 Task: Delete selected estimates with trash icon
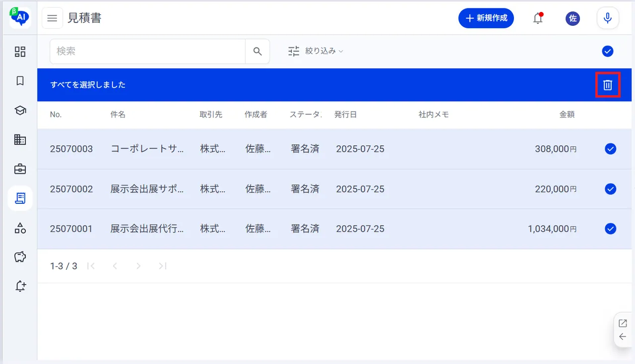coord(608,85)
